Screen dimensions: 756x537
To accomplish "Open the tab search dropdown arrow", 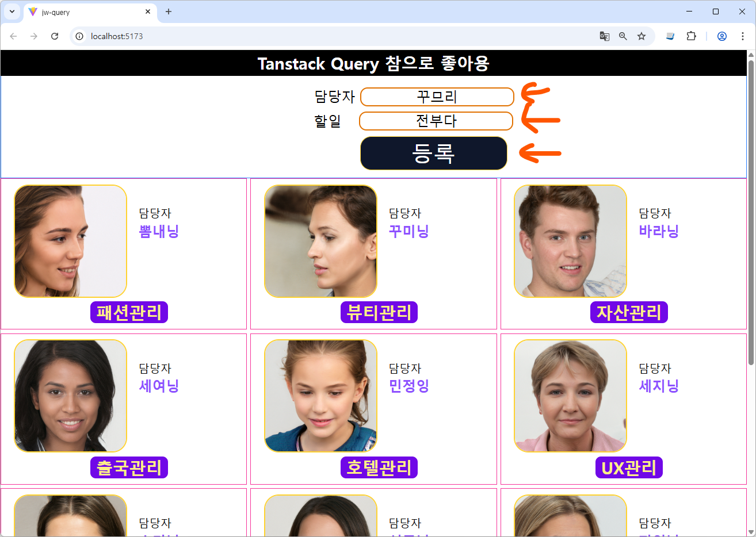I will point(12,11).
